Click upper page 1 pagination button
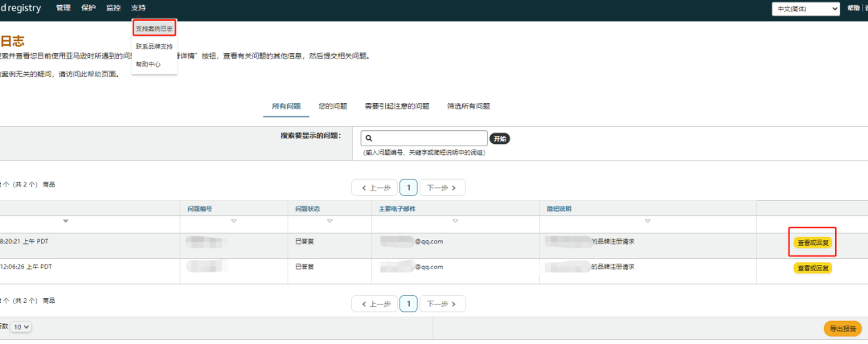 tap(408, 188)
